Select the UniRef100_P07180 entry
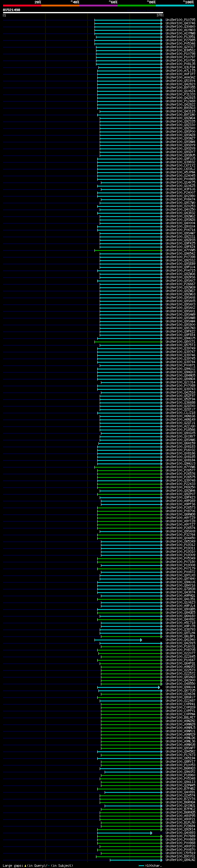The width and height of the screenshot is (197, 868). pyautogui.click(x=180, y=562)
